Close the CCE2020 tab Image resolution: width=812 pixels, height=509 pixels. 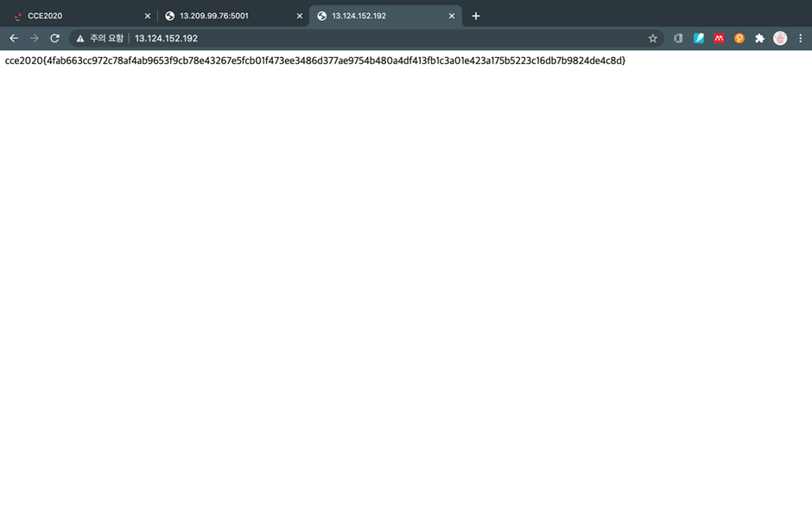point(148,16)
